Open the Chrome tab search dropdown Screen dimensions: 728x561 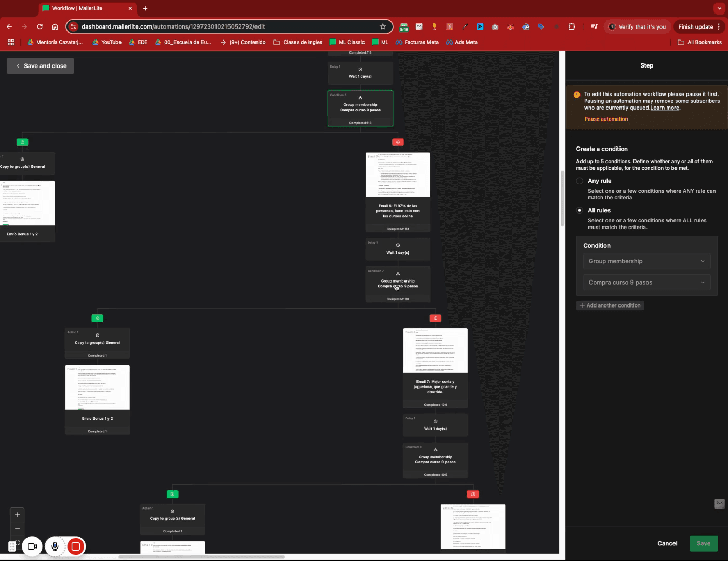click(719, 8)
